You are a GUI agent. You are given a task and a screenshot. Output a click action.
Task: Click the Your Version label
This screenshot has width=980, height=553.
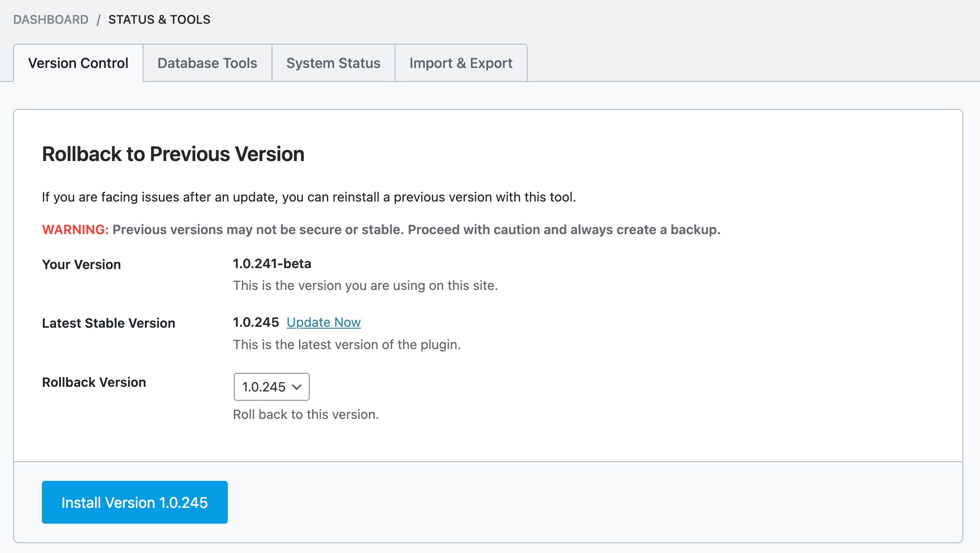[82, 264]
